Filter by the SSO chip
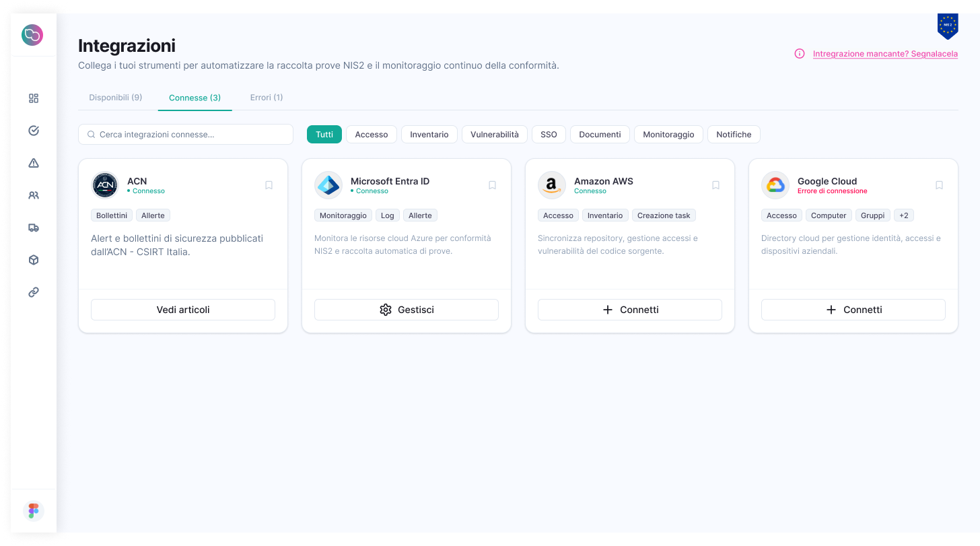 549,135
